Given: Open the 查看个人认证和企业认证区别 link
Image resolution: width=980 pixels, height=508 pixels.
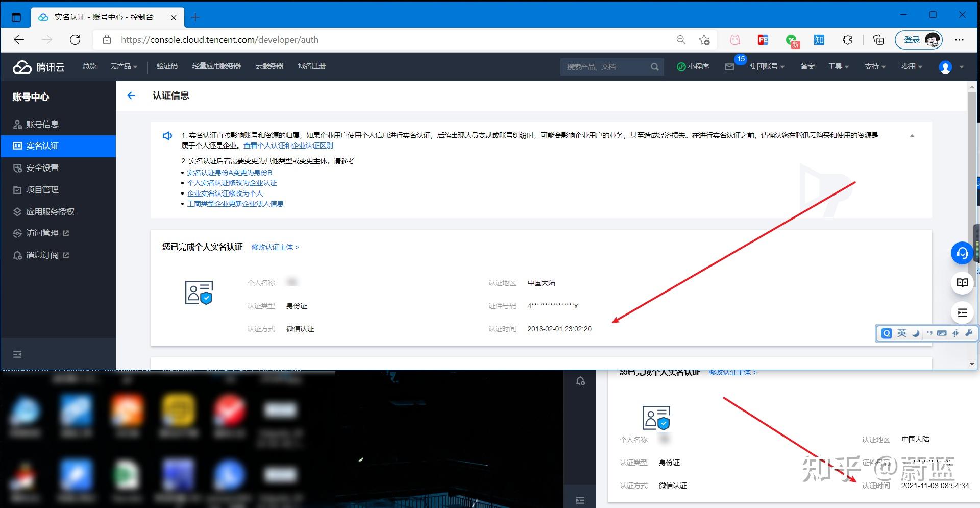Looking at the screenshot, I should [288, 146].
